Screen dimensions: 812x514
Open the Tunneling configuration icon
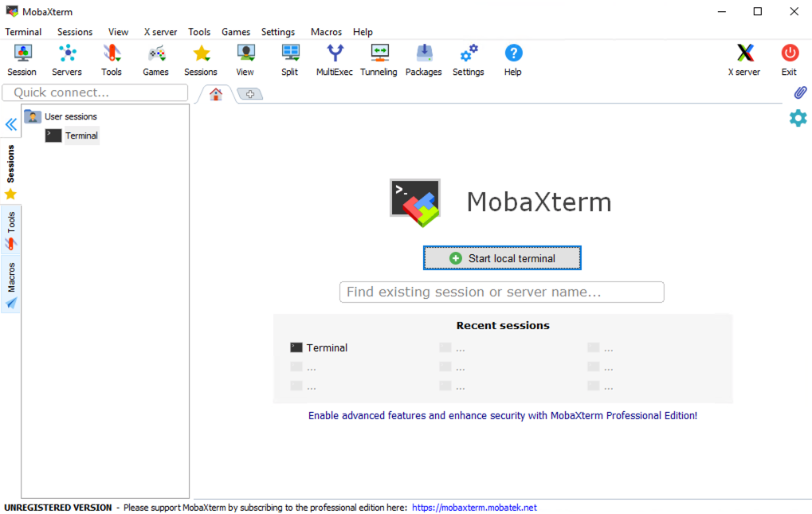coord(379,56)
